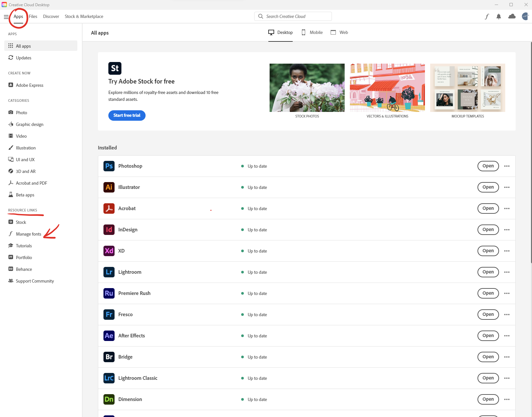
Task: Open more options for Illustrator
Action: click(x=507, y=187)
